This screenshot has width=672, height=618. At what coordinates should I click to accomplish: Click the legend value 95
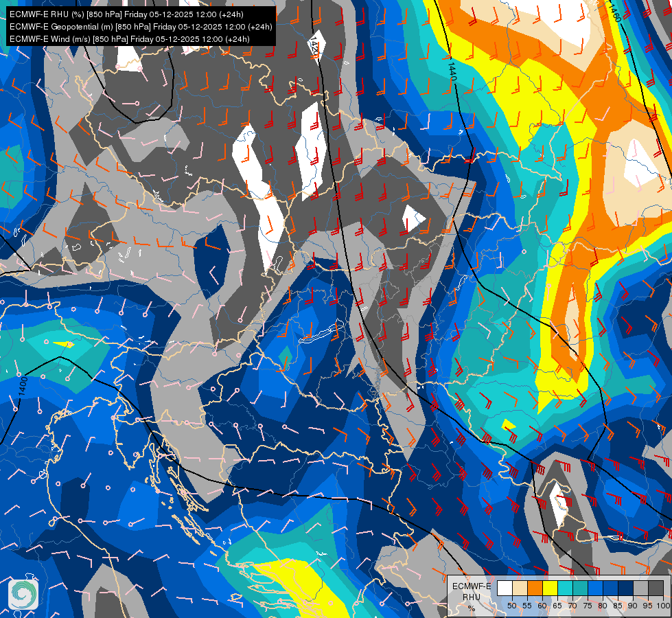[648, 606]
